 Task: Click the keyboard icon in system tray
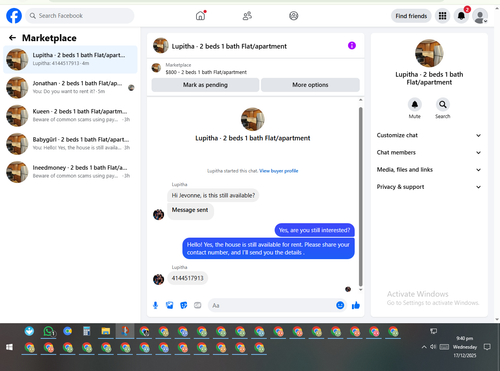click(x=444, y=347)
